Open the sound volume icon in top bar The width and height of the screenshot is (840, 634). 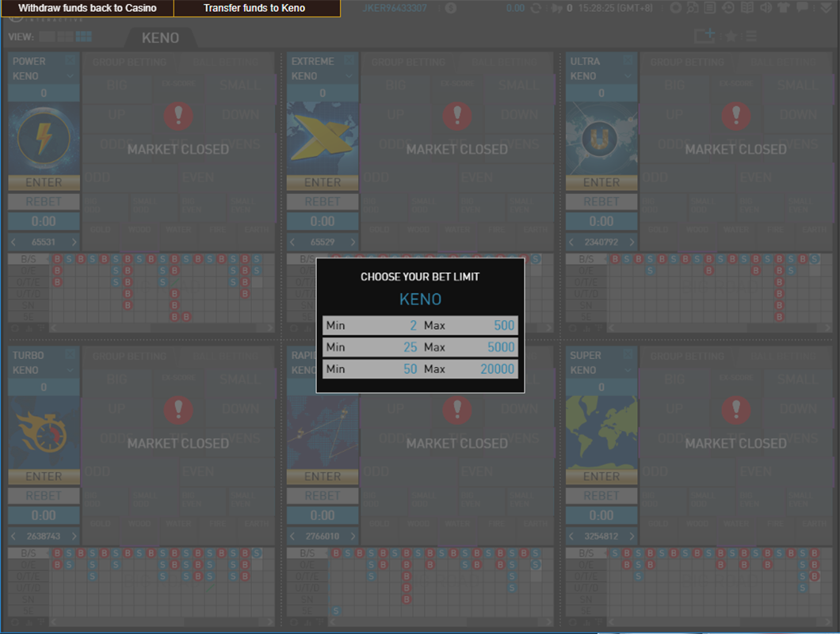tap(766, 8)
